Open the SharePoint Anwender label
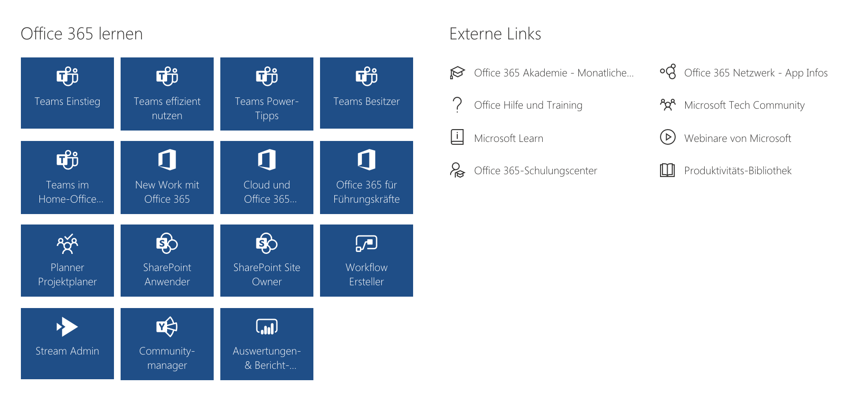The image size is (868, 393). (167, 275)
